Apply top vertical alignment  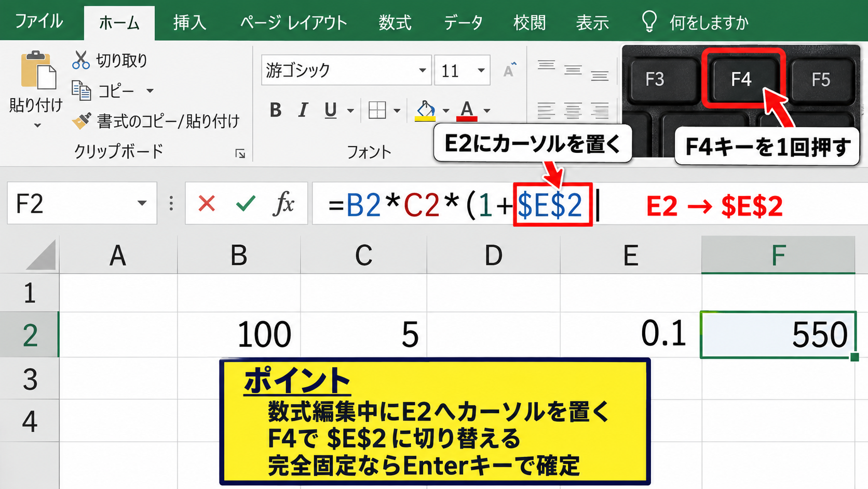(546, 65)
